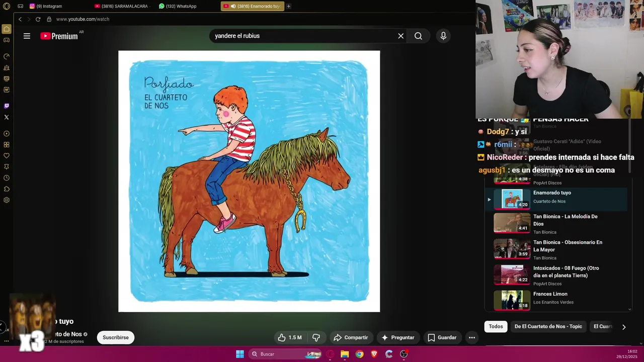Open File Explorer from taskbar
This screenshot has width=644, height=362.
coord(345,354)
